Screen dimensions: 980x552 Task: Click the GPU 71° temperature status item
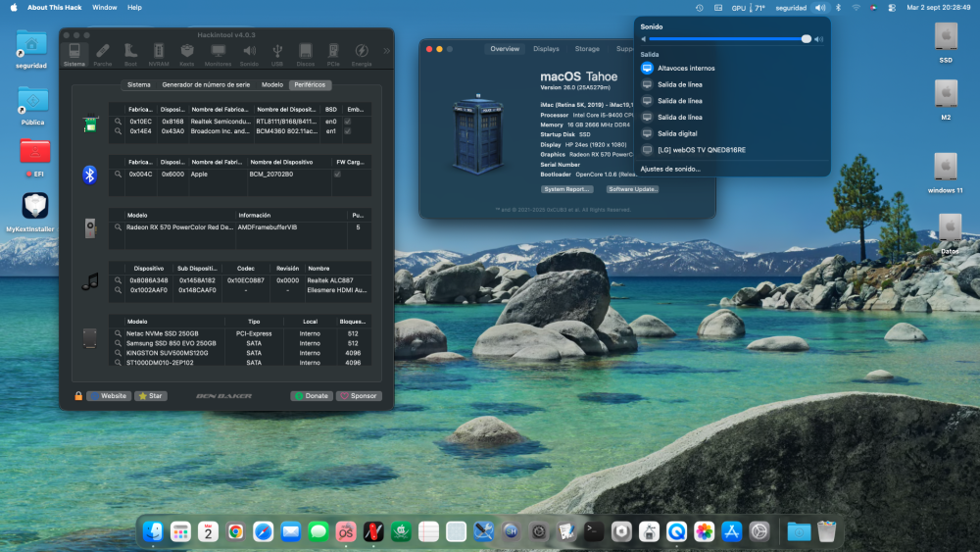tap(748, 8)
